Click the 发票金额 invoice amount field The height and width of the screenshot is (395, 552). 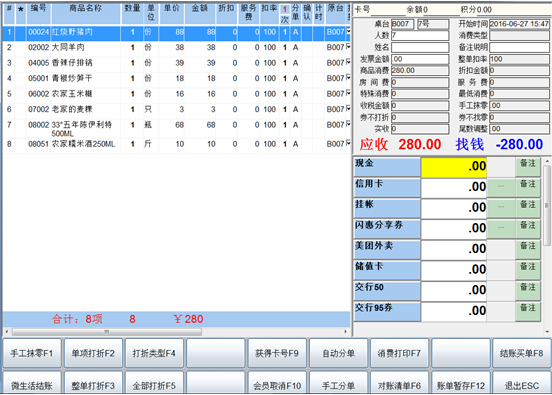[420, 59]
